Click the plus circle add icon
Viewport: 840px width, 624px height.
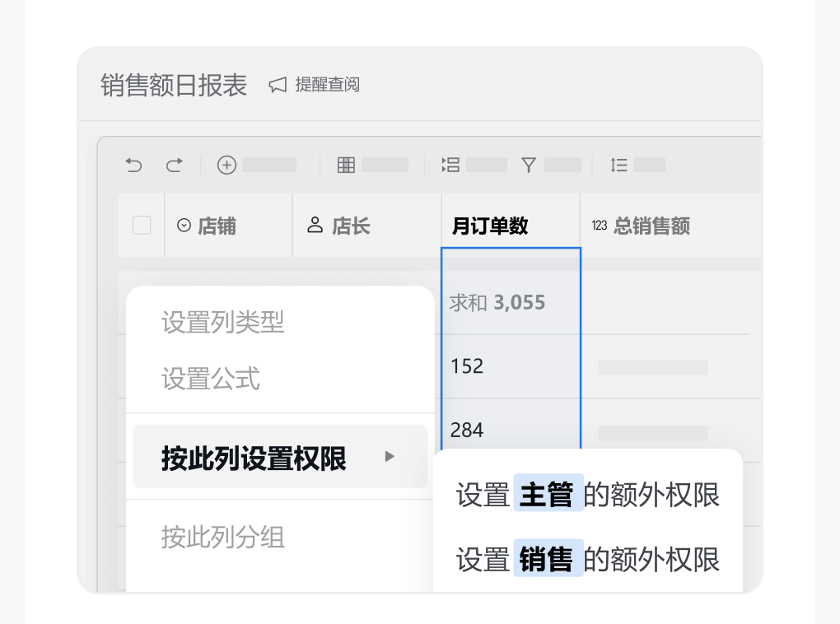click(x=226, y=165)
